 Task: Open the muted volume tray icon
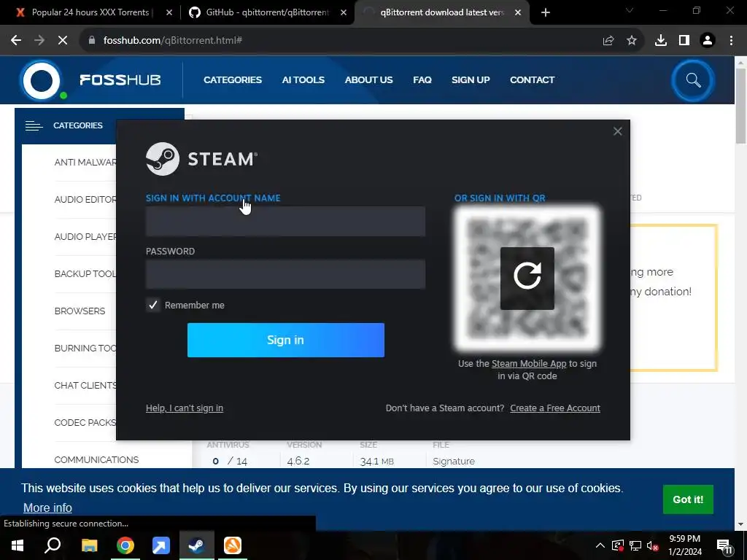tap(653, 545)
